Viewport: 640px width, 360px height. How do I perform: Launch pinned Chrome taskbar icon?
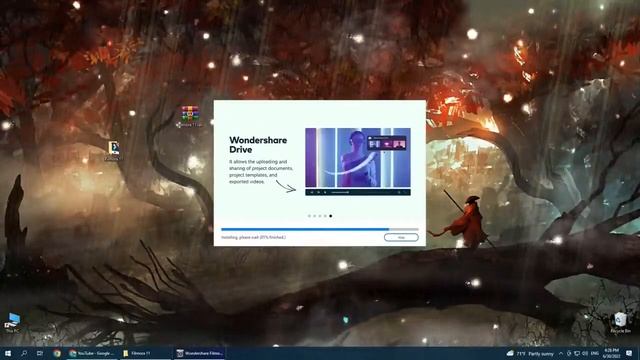click(x=57, y=353)
